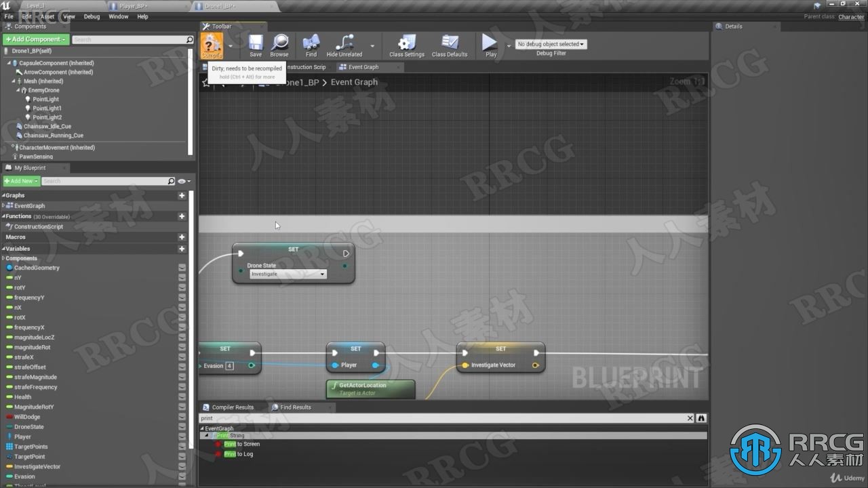
Task: Open File menu
Action: pyautogui.click(x=9, y=16)
